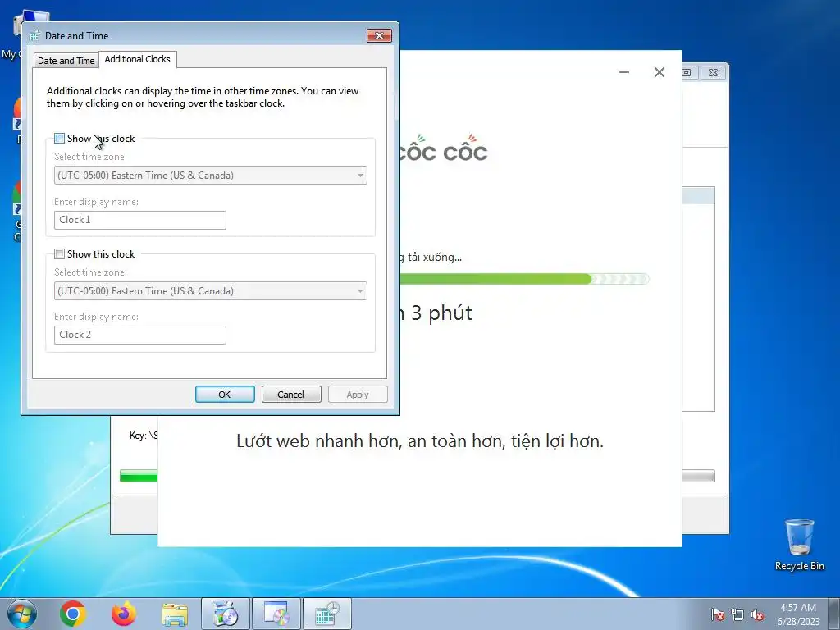Switch to the Date and Time taskbar item
This screenshot has height=630, width=840.
(x=327, y=614)
